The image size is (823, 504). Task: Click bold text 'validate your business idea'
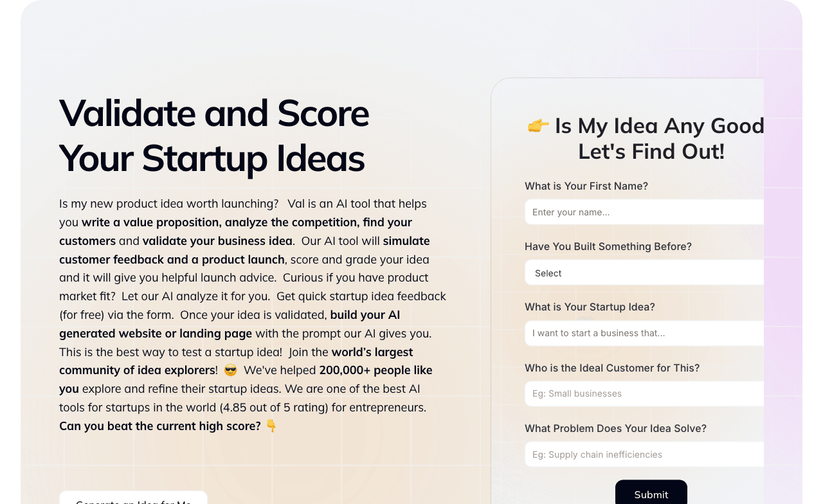pos(218,241)
